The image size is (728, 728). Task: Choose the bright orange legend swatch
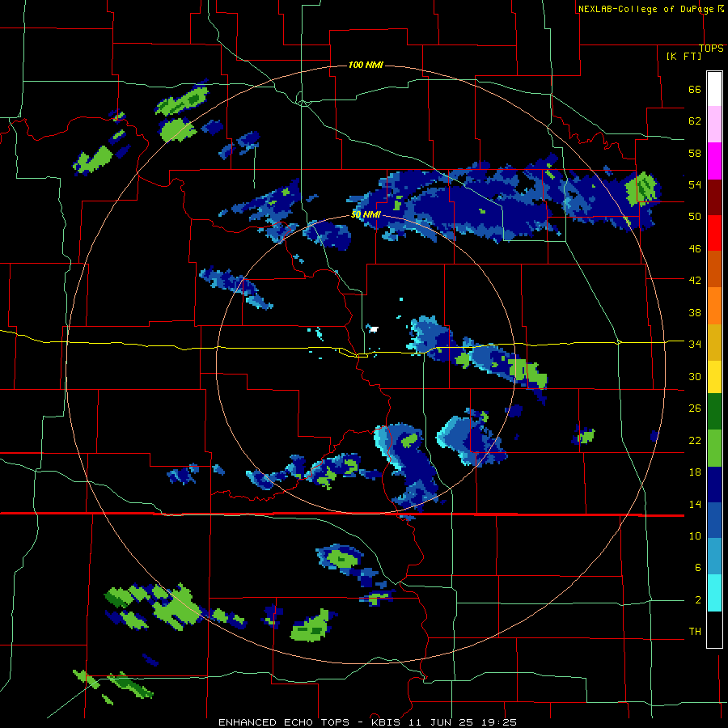pyautogui.click(x=714, y=306)
